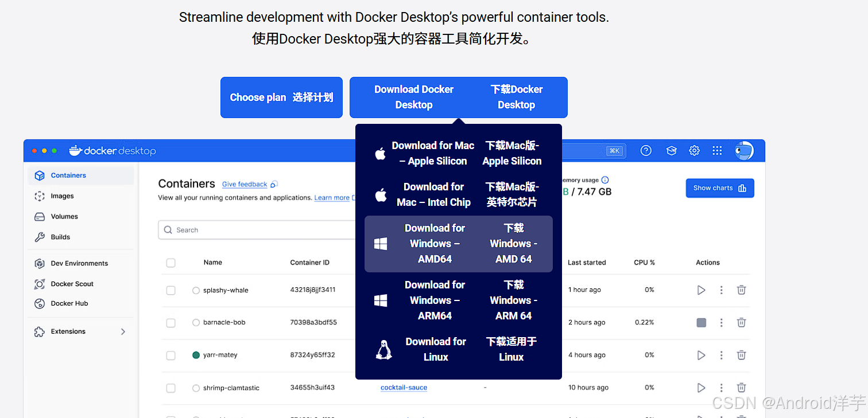Open more options for splashy-whale

tap(722, 290)
